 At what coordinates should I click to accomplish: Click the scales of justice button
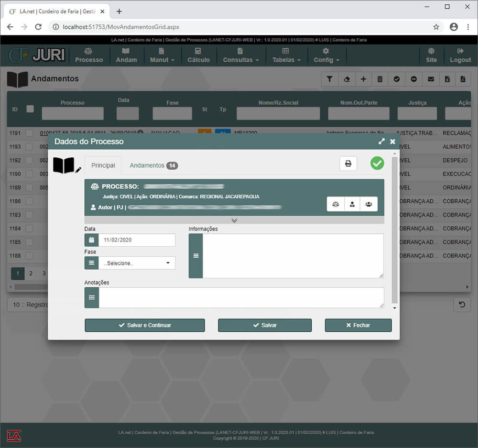336,204
